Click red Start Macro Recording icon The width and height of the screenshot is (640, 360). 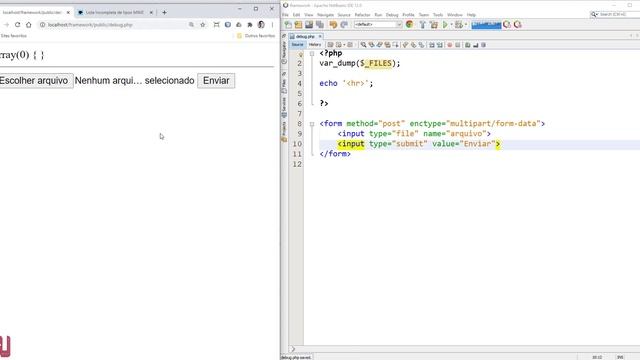pyautogui.click(x=450, y=45)
